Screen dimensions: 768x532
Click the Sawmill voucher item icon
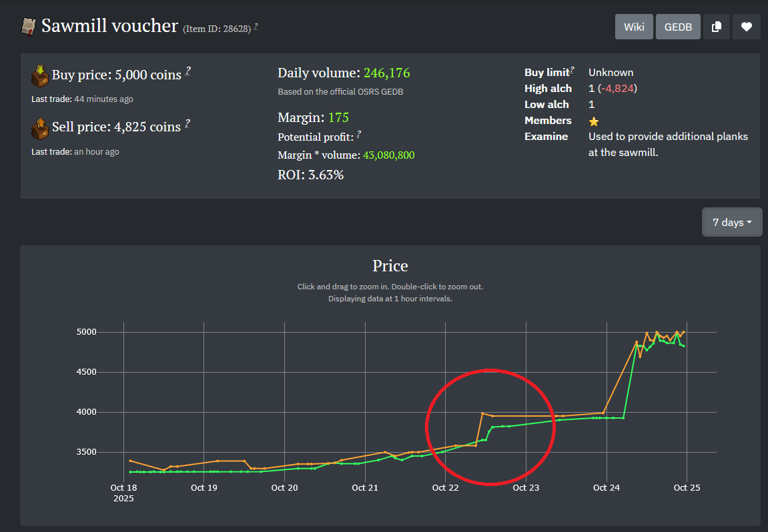pyautogui.click(x=29, y=27)
